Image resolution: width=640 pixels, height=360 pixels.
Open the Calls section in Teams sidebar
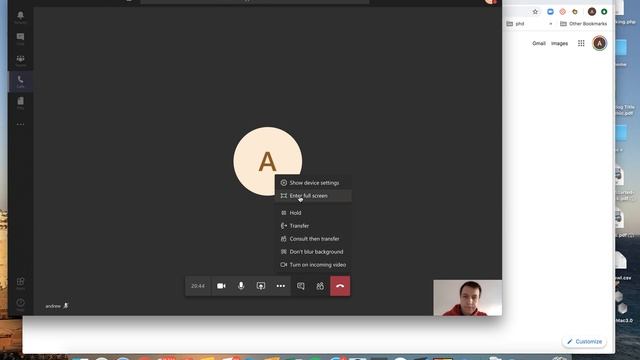point(20,81)
